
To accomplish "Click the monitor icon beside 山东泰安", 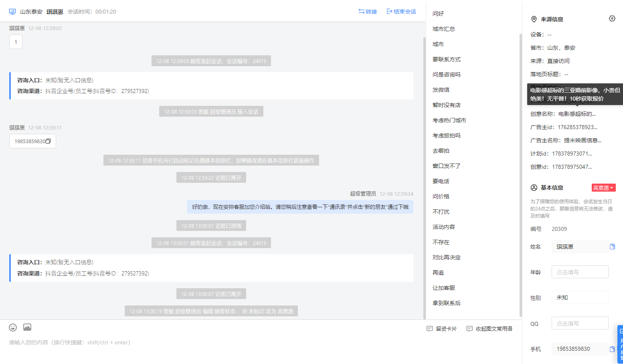I will [x=12, y=12].
